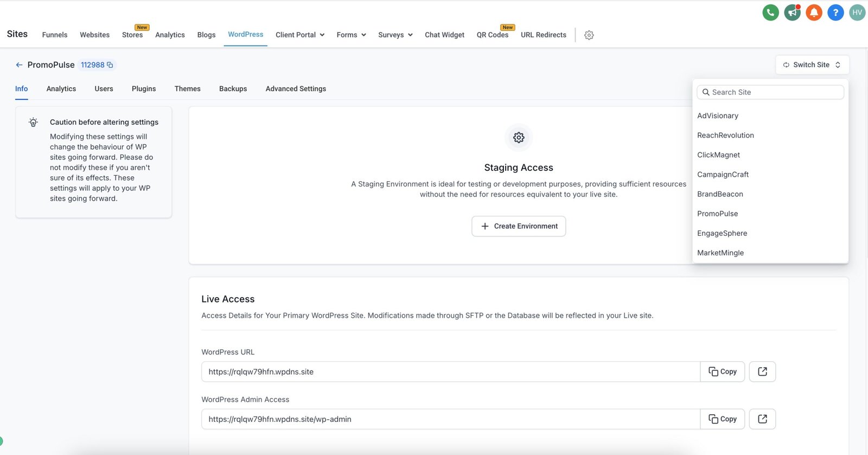Open the megaphone announcements icon
The height and width of the screenshot is (455, 868).
click(792, 12)
